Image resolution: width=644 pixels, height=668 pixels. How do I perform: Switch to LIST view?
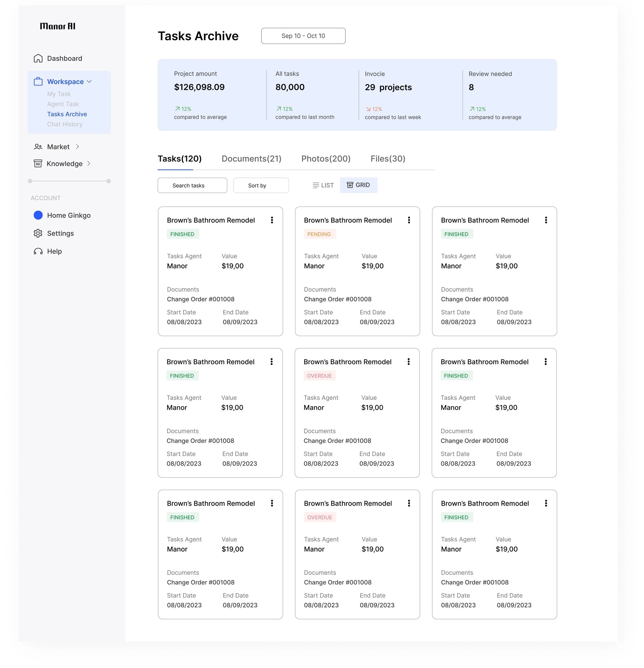[x=323, y=185]
